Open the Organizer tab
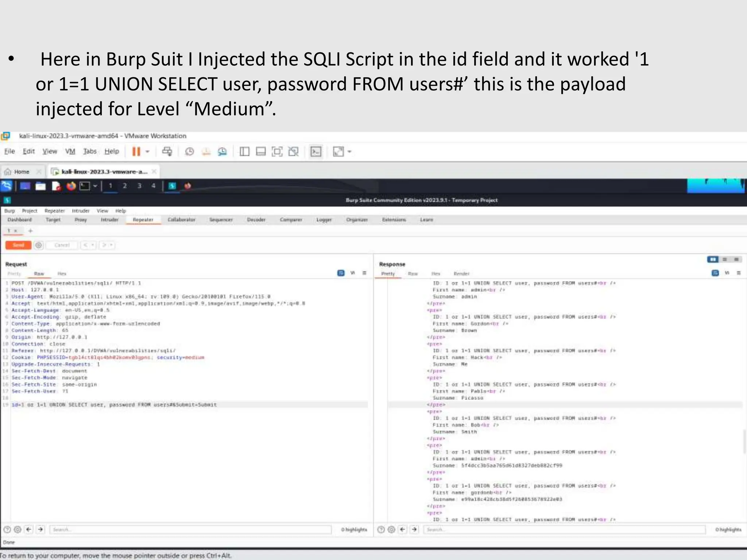Screen dimensions: 747x560 [x=357, y=220]
